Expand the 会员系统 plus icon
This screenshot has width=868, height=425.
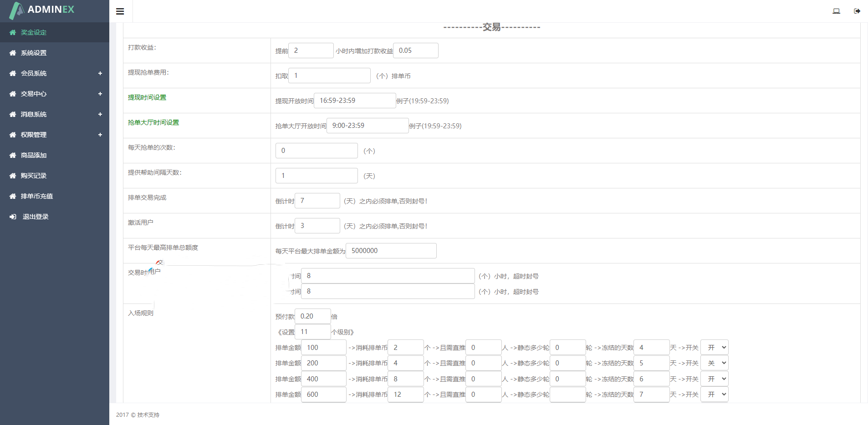100,73
